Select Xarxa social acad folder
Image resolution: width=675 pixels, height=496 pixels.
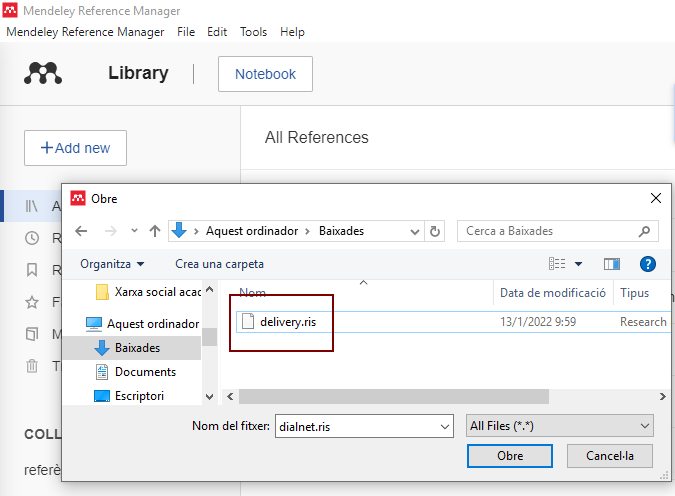tap(149, 292)
